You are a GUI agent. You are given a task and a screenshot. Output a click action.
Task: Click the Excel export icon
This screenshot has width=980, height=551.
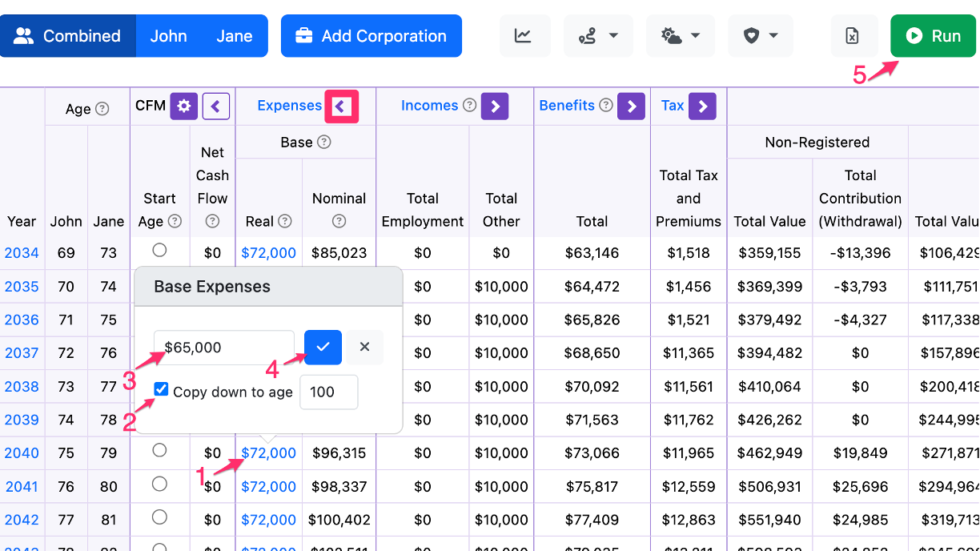tap(853, 36)
